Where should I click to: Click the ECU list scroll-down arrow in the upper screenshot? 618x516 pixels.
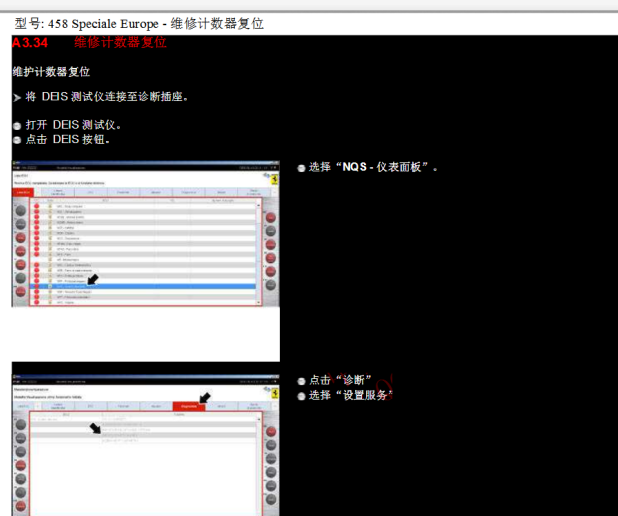pyautogui.click(x=259, y=302)
